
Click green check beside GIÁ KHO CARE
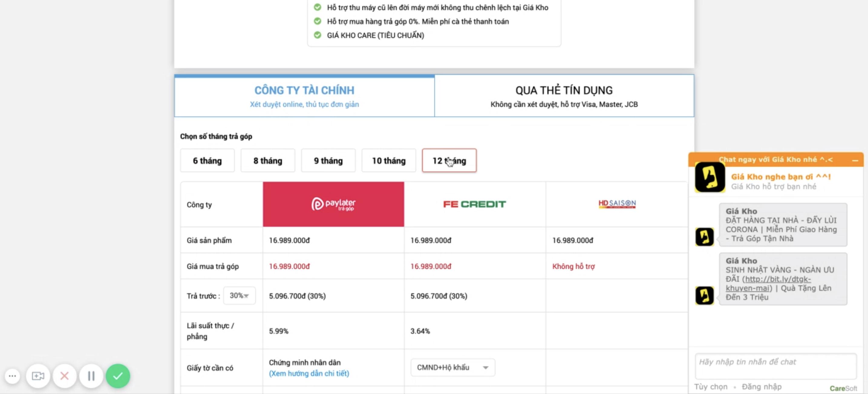coord(318,35)
